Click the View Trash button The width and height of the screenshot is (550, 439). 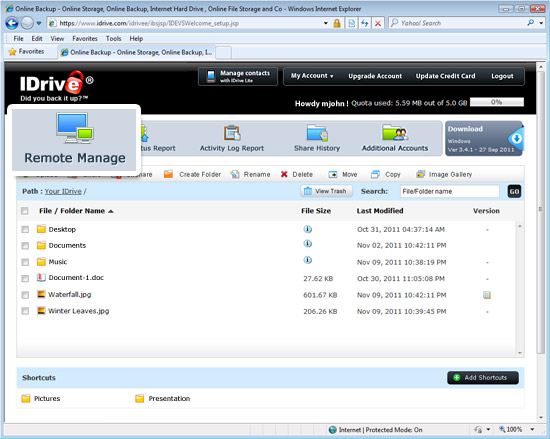click(x=326, y=191)
